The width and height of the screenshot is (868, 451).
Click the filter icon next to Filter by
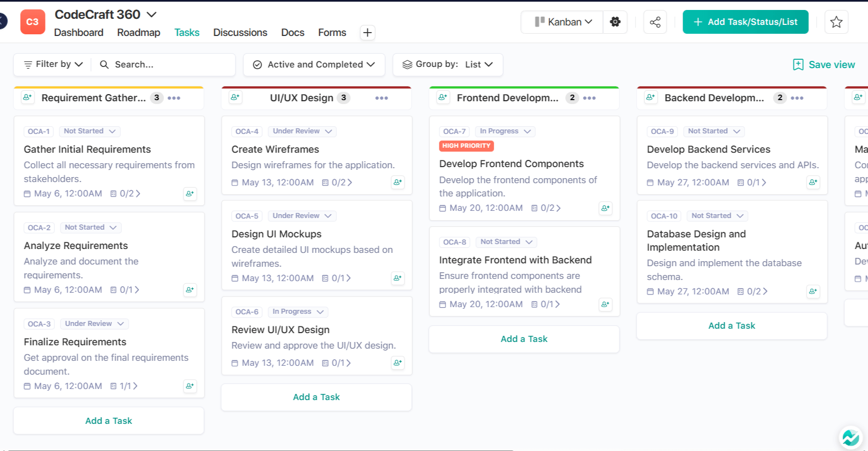click(x=28, y=64)
